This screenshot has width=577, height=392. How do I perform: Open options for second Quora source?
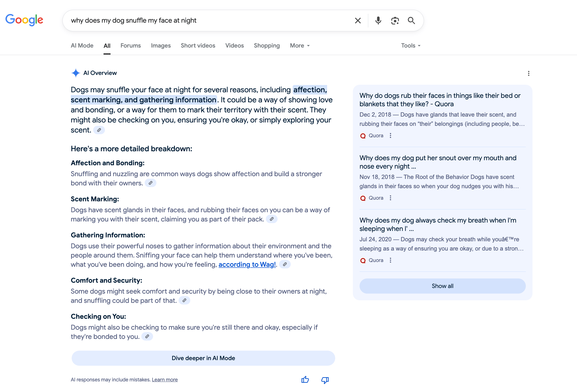pyautogui.click(x=390, y=198)
